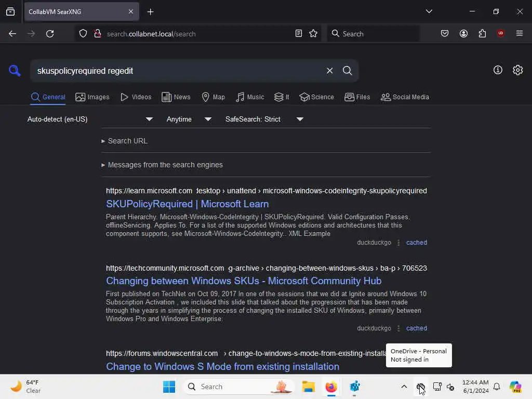Open the Firefox tab overview (Firefox View) icon
Image resolution: width=532 pixels, height=399 pixels.
[10, 11]
